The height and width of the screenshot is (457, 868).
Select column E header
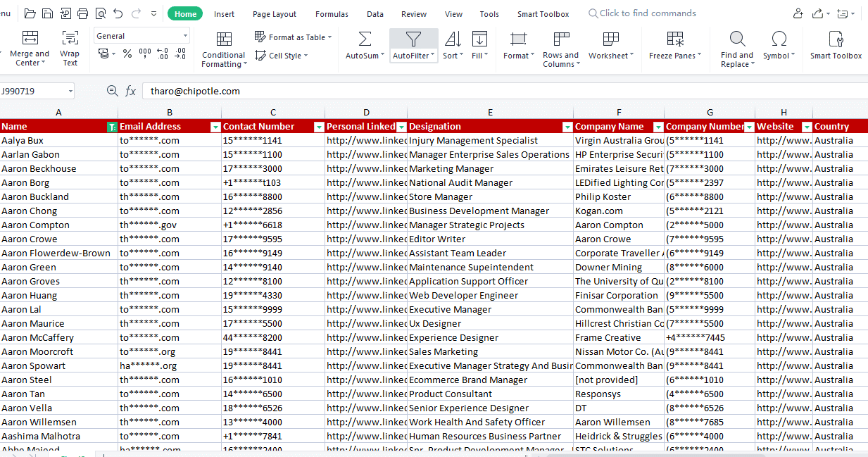tap(490, 113)
